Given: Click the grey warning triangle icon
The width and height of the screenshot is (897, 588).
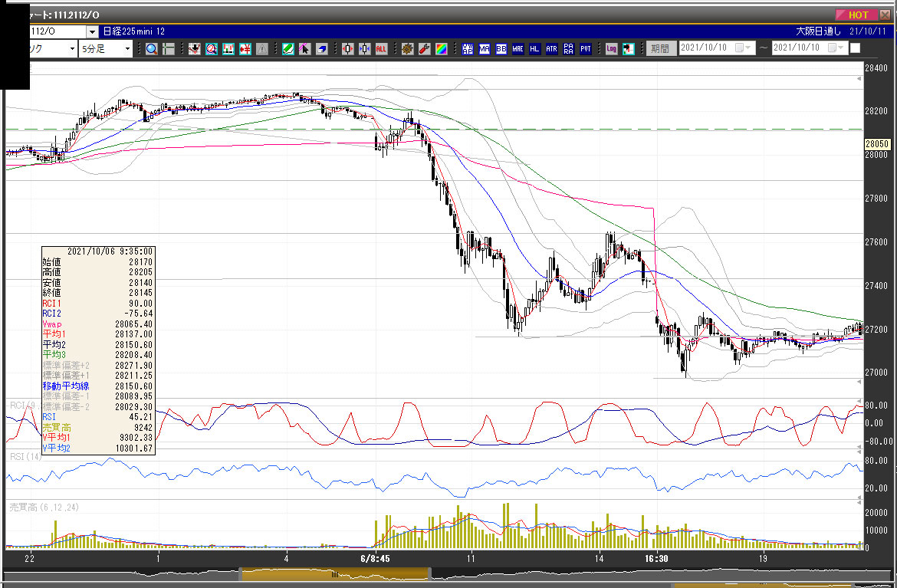Looking at the screenshot, I should [262, 49].
